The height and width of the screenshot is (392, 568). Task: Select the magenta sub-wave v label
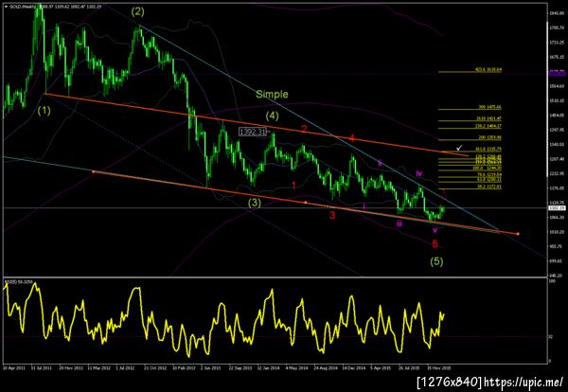tap(435, 230)
